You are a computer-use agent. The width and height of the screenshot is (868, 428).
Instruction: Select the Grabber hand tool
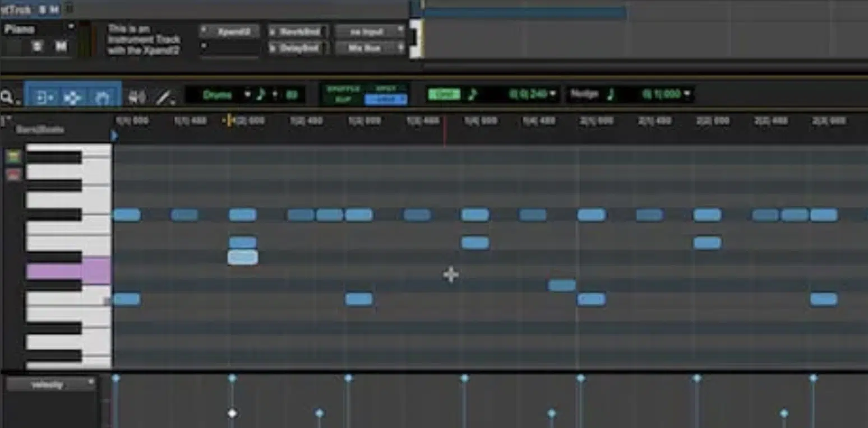coord(102,97)
